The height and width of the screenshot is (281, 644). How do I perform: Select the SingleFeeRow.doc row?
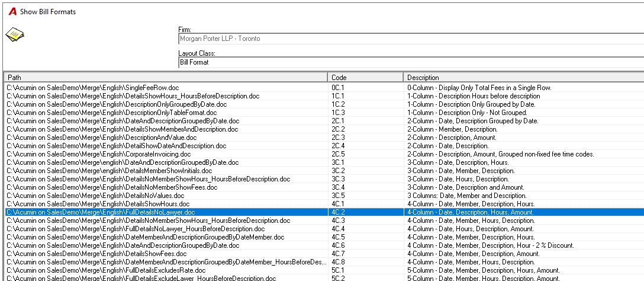[324, 88]
